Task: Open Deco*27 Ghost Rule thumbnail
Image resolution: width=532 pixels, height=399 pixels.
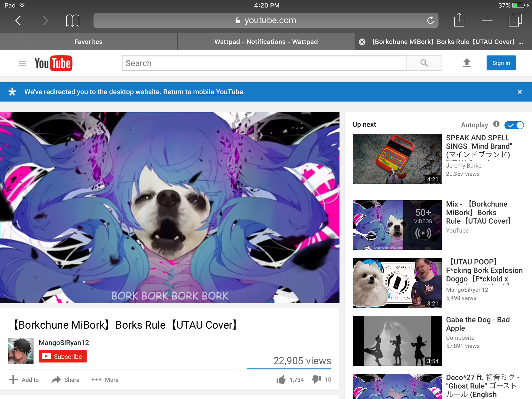Action: (x=397, y=386)
